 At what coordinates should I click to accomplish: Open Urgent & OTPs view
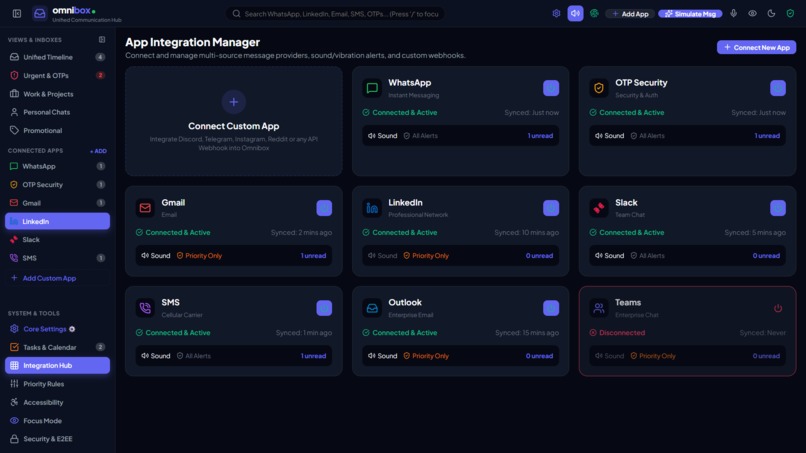coord(57,76)
